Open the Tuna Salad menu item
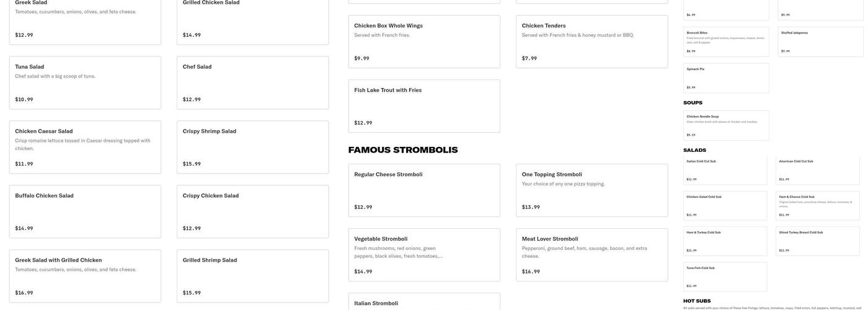The width and height of the screenshot is (868, 310). [85, 83]
